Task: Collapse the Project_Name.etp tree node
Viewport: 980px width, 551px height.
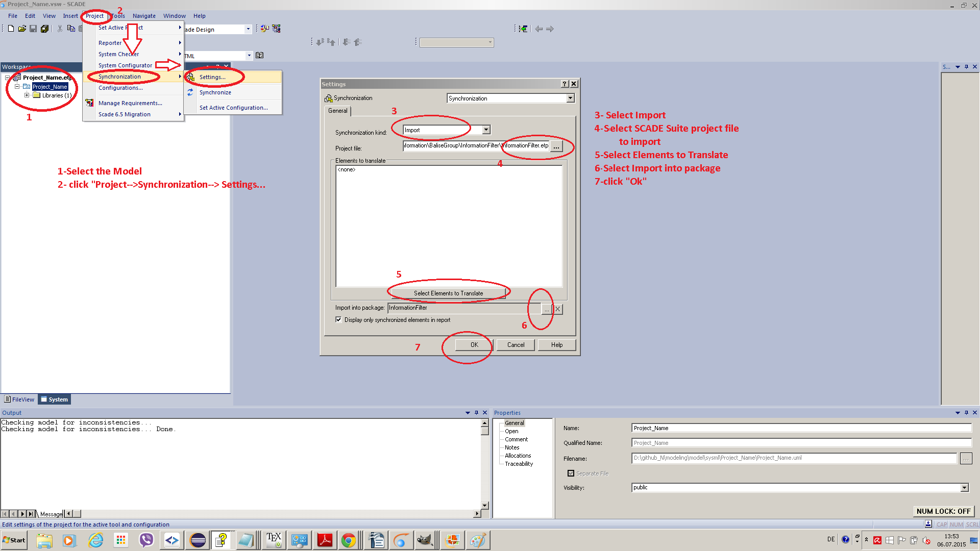Action: coord(8,78)
